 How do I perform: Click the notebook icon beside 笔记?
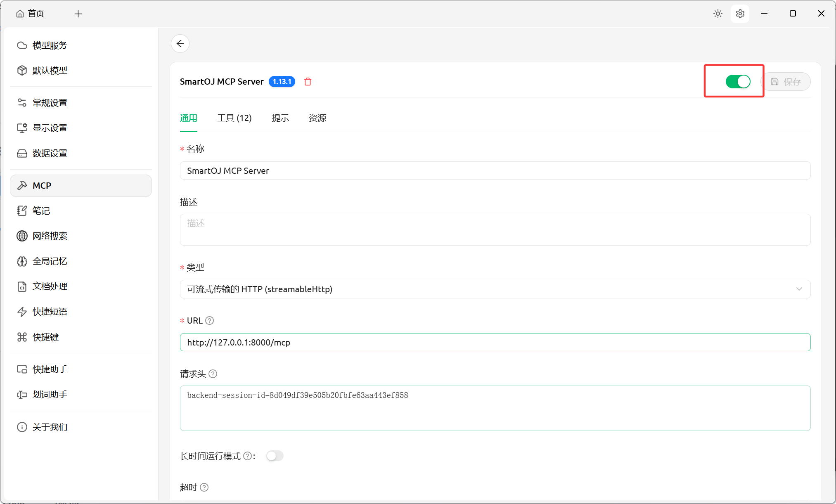(22, 211)
